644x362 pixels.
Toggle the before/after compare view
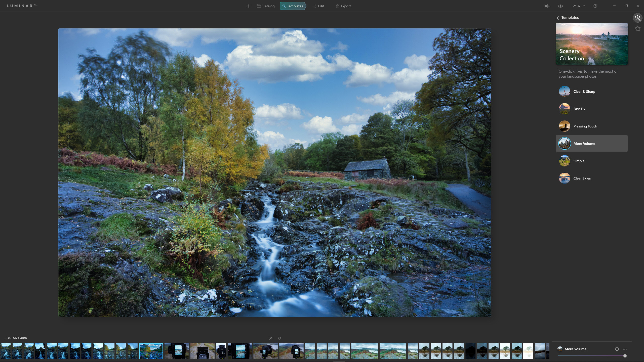[547, 6]
